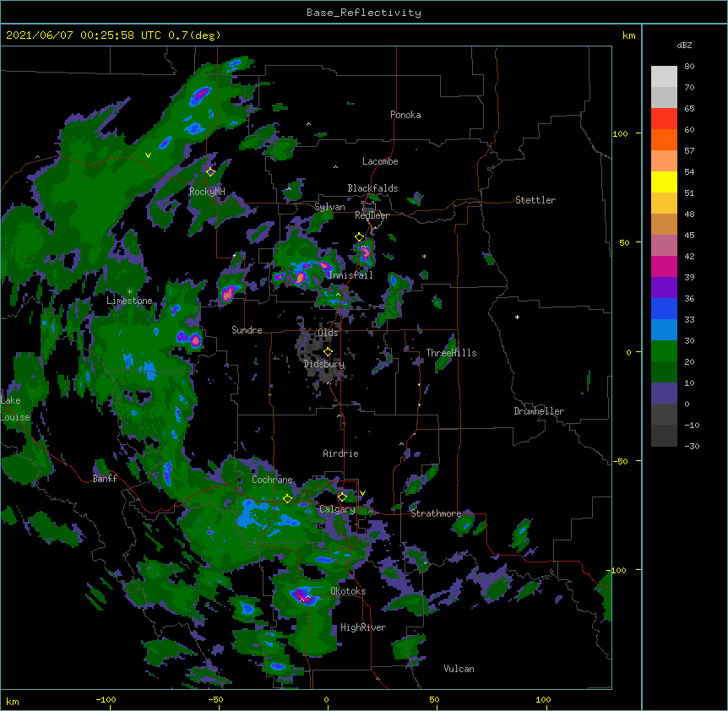
Task: Click the Ponoka city label
Action: 405,115
